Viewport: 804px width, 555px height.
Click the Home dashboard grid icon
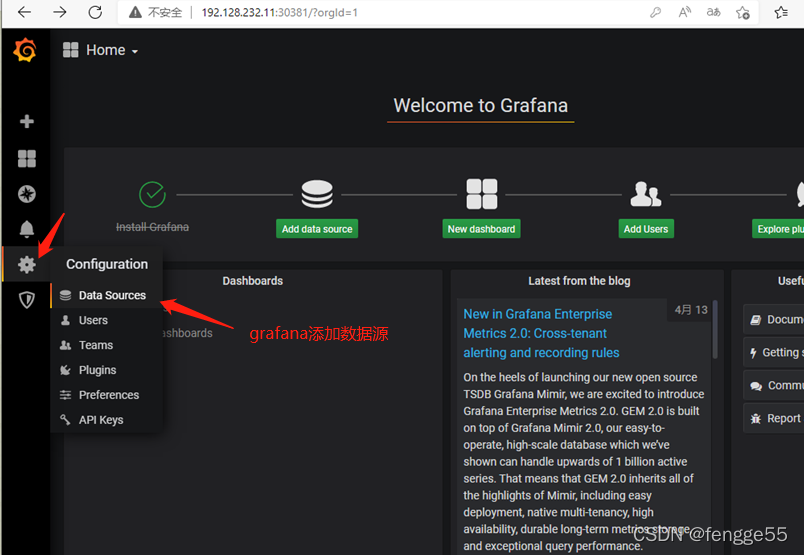pos(71,50)
